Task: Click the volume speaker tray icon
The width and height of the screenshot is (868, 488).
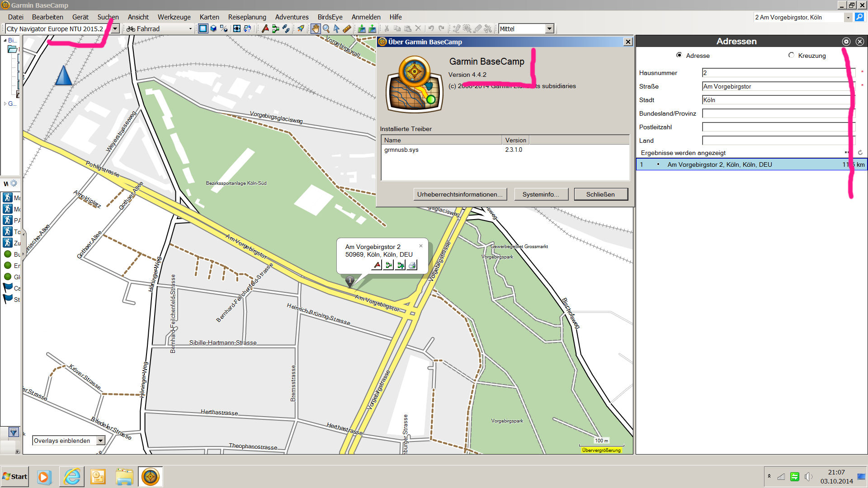Action: (808, 477)
